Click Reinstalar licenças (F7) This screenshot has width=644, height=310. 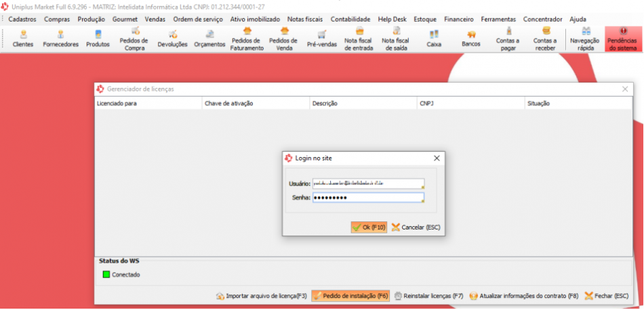coord(429,296)
